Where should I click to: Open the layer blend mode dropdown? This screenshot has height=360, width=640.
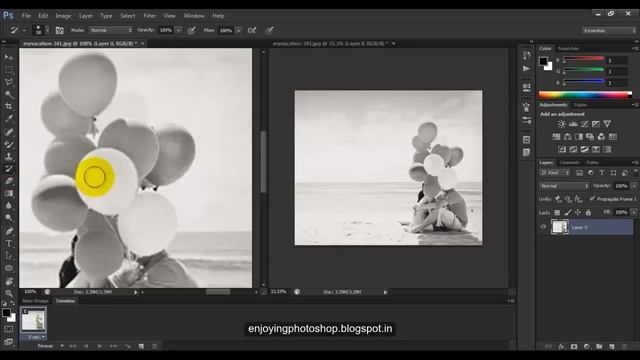(x=564, y=186)
